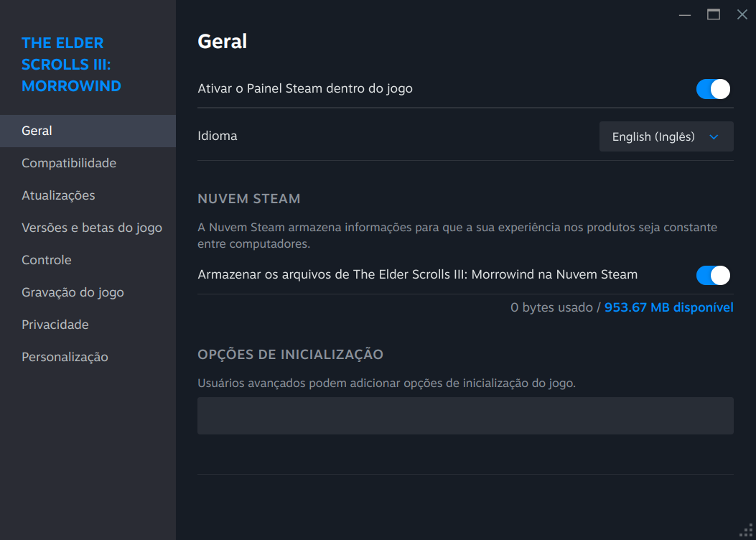Disable the Painel Steam in-game toggle
Image resolution: width=756 pixels, height=540 pixels.
(x=713, y=89)
